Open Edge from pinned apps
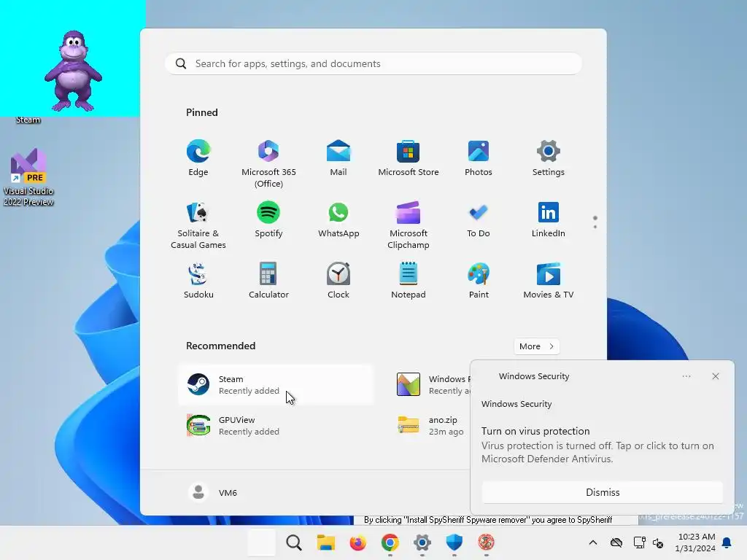The height and width of the screenshot is (560, 747). coord(198,158)
